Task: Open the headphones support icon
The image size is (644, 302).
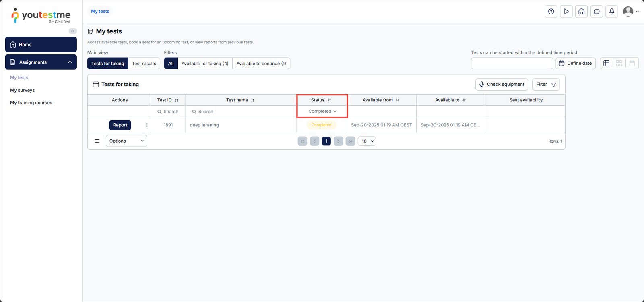Action: (x=581, y=12)
